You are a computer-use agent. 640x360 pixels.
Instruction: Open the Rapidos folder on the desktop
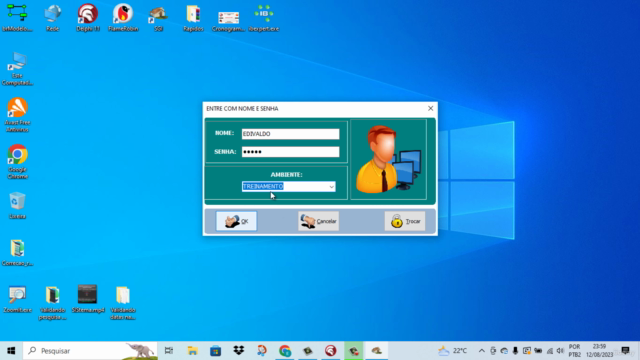(x=193, y=18)
